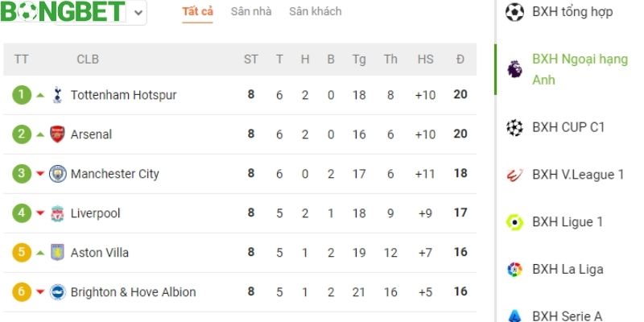Click the Tottenham Hotspur club crest
This screenshot has height=322, width=644.
pyautogui.click(x=57, y=95)
